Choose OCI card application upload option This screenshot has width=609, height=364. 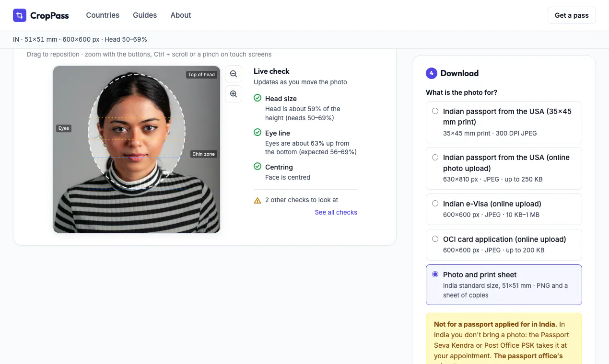(504, 245)
